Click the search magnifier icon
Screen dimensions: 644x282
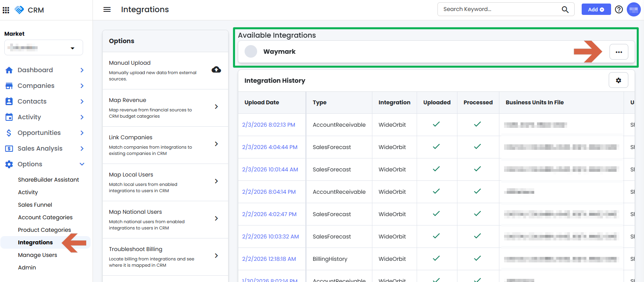(x=565, y=9)
